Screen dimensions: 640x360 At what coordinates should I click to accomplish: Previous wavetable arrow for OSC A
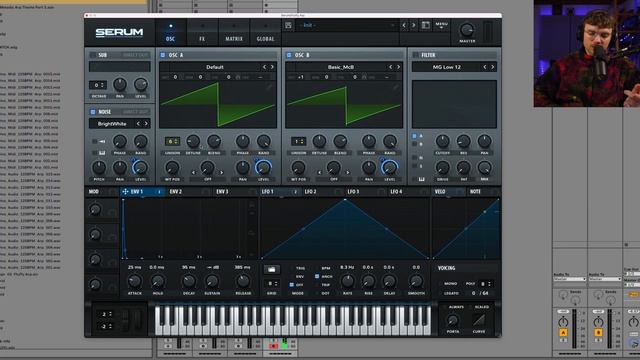(264, 67)
